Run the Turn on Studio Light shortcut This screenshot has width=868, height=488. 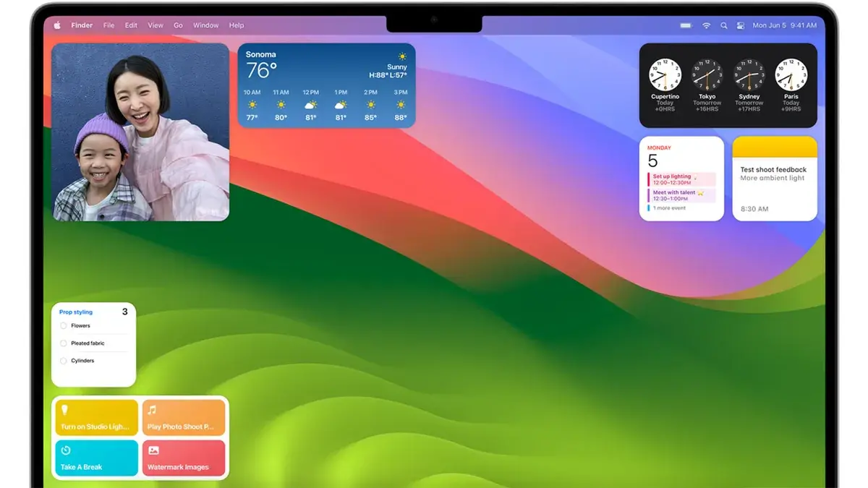(95, 417)
